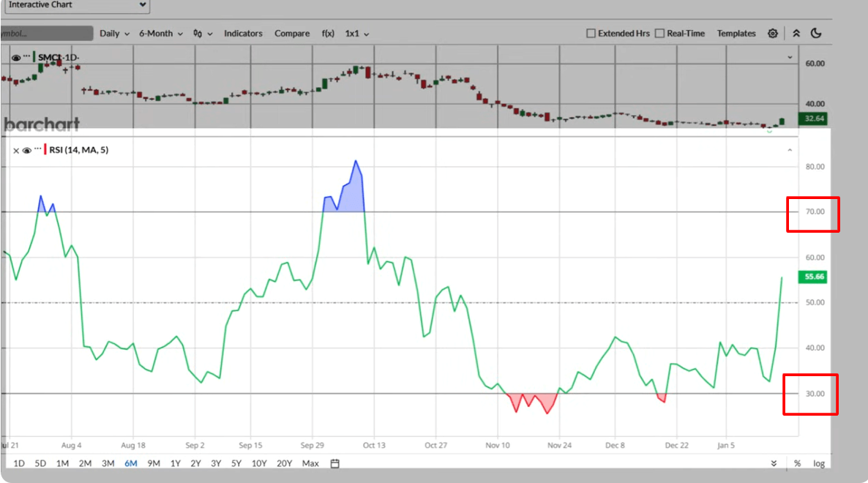The height and width of the screenshot is (483, 868).
Task: Open the Indicators menu
Action: coord(243,33)
